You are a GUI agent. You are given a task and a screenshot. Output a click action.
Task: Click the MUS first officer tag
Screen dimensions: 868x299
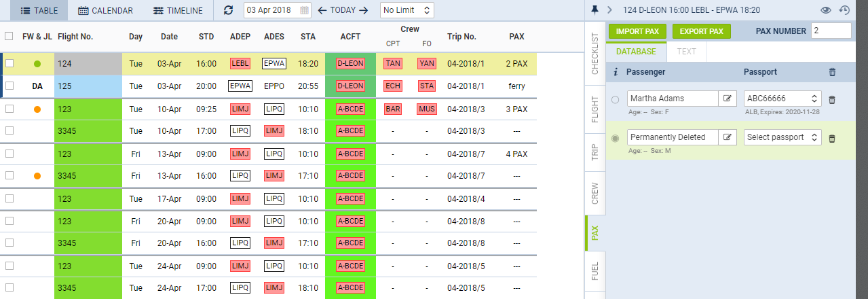[x=427, y=109]
